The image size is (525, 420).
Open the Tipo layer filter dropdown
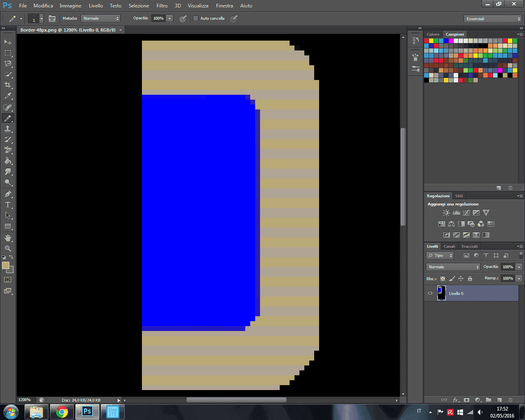(440, 256)
